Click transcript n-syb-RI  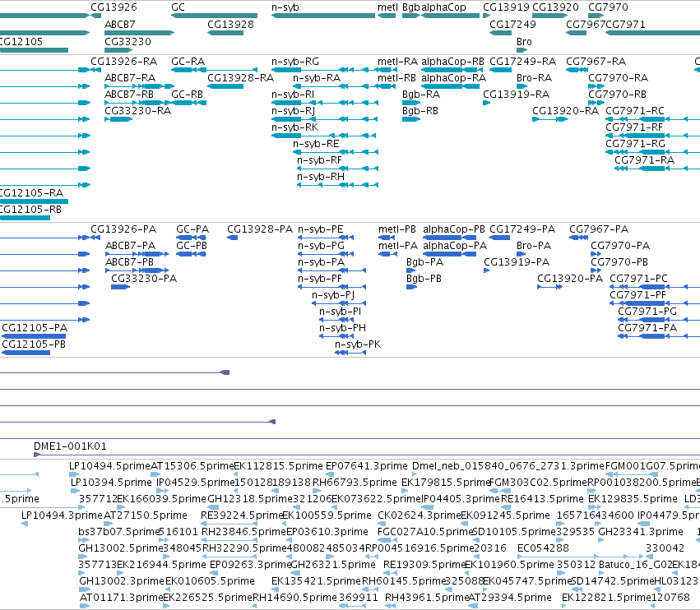[293, 95]
